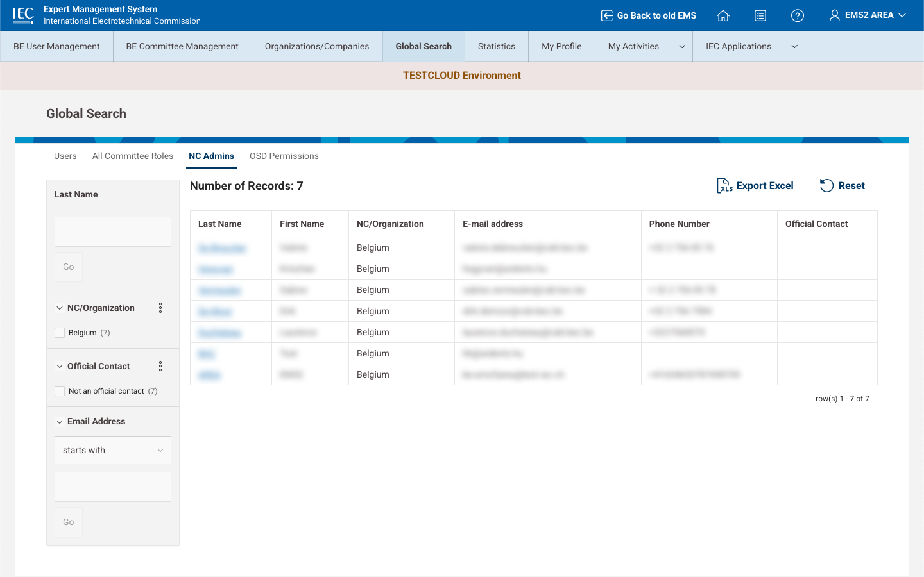Open the Official Contact kebab menu
This screenshot has width=924, height=577.
point(160,366)
